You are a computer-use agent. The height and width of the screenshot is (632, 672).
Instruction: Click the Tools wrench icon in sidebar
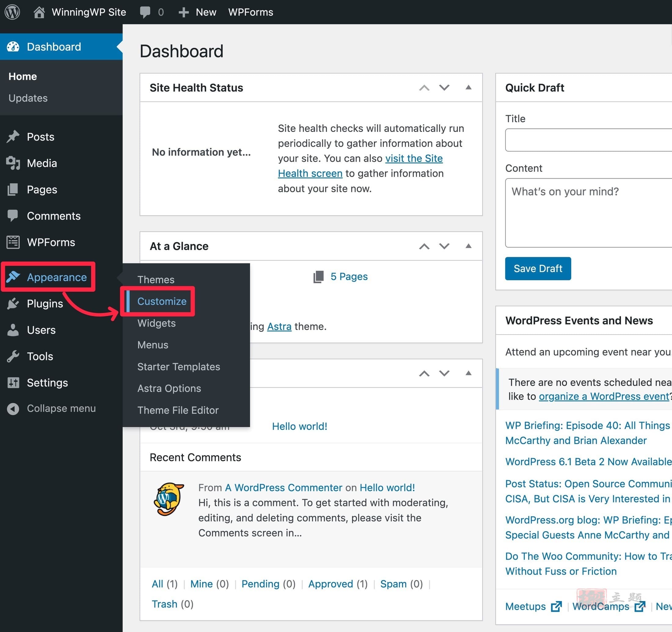coord(13,356)
